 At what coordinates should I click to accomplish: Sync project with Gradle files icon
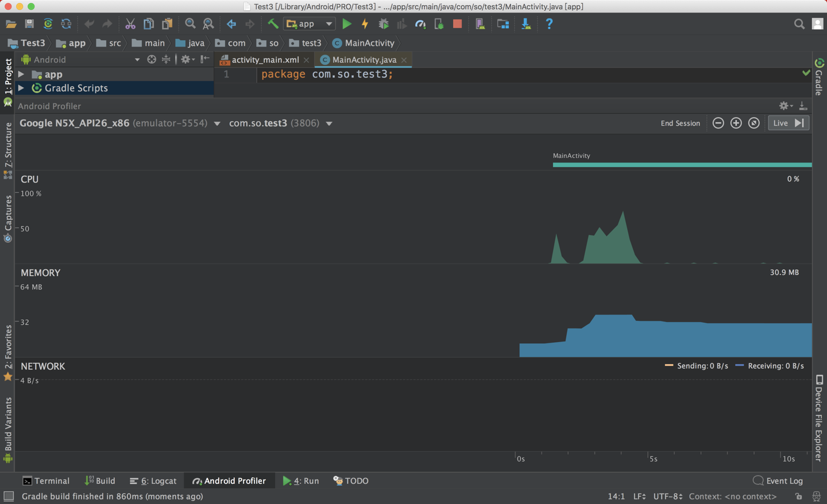tap(48, 24)
